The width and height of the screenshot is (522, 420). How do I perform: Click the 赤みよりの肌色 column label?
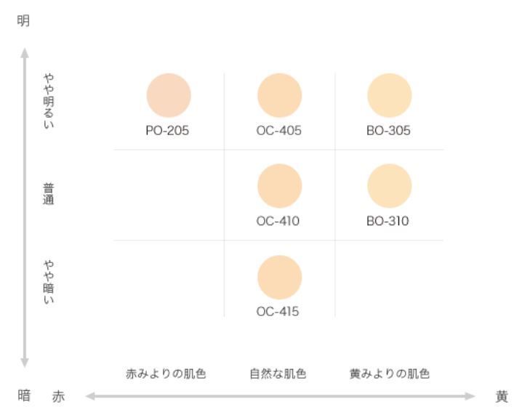[x=166, y=373]
